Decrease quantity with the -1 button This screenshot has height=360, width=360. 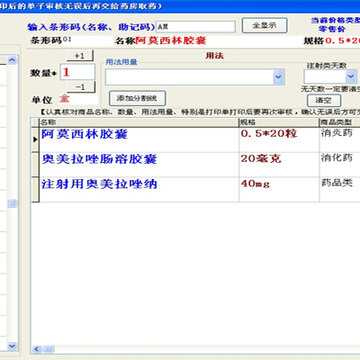point(81,87)
